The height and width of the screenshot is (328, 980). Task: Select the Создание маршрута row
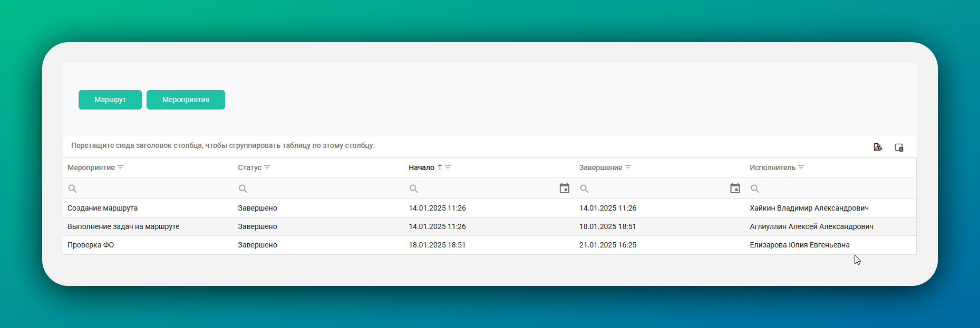tap(490, 208)
